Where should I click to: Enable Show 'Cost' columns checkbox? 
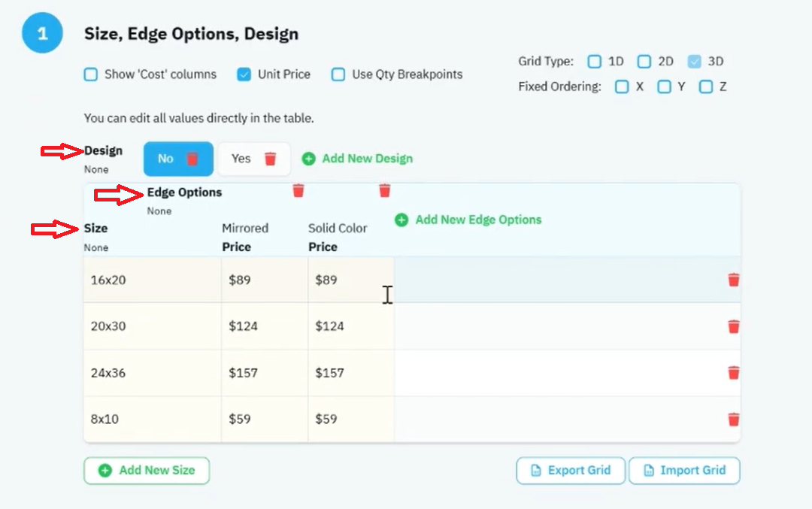pos(91,74)
